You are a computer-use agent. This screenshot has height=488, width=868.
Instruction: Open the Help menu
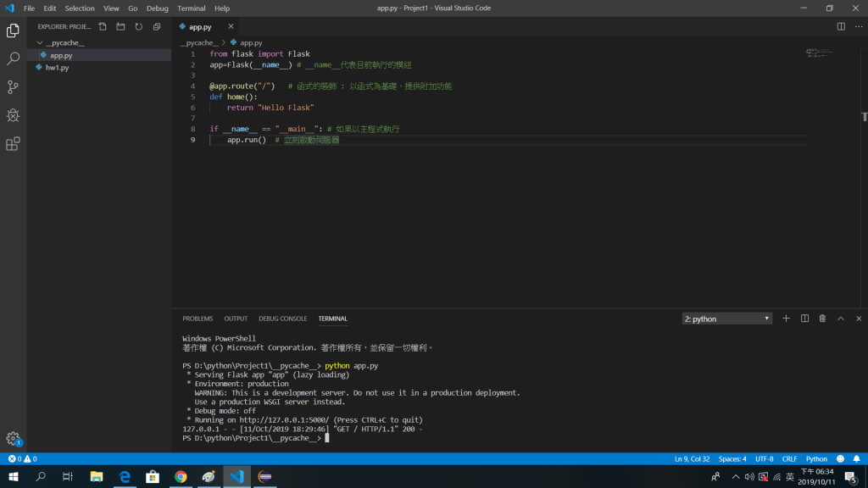pyautogui.click(x=222, y=8)
